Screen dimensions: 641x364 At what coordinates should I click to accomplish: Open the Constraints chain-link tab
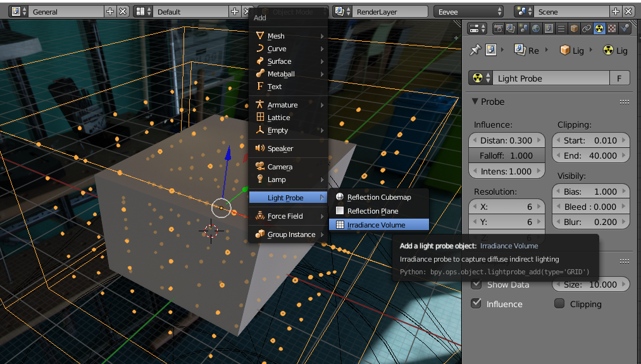(x=587, y=28)
